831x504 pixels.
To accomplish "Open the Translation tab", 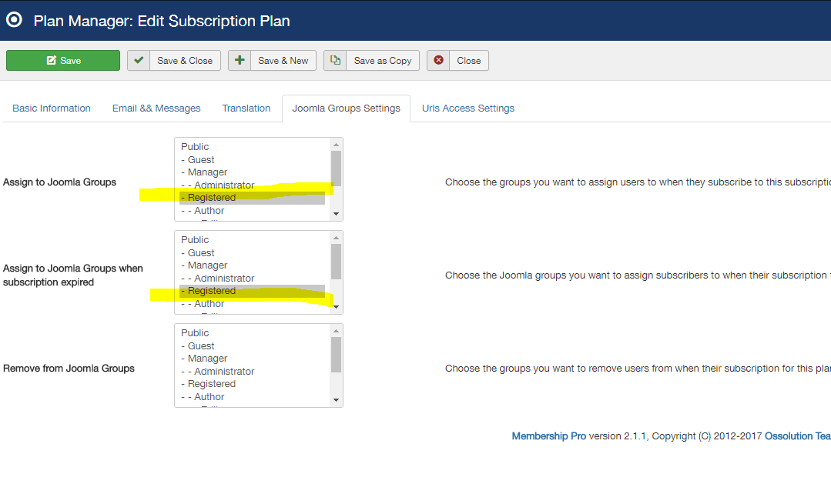I will [246, 108].
